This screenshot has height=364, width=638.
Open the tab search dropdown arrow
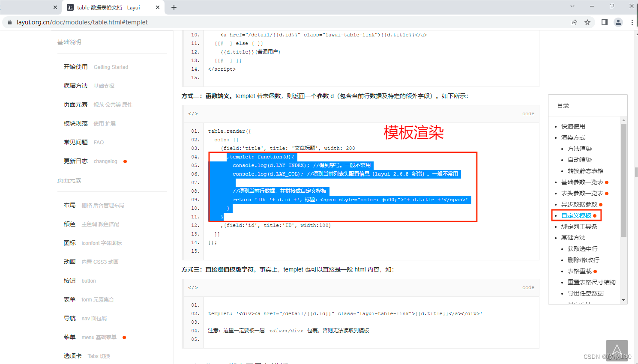[572, 6]
